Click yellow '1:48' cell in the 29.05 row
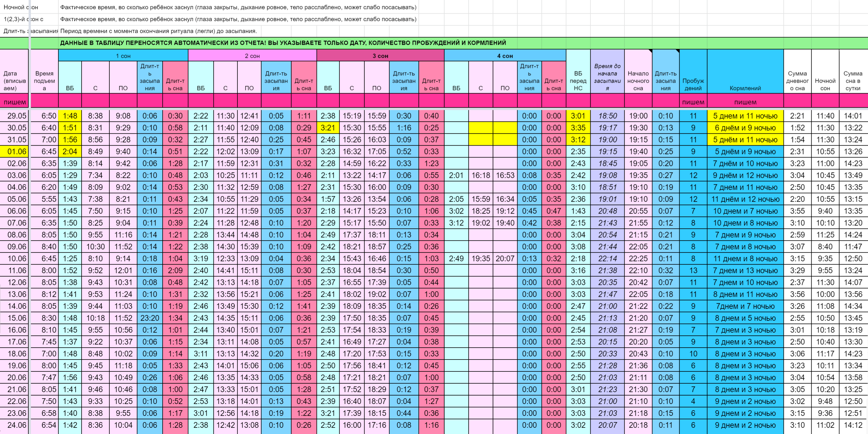868x434 pixels. (70, 116)
